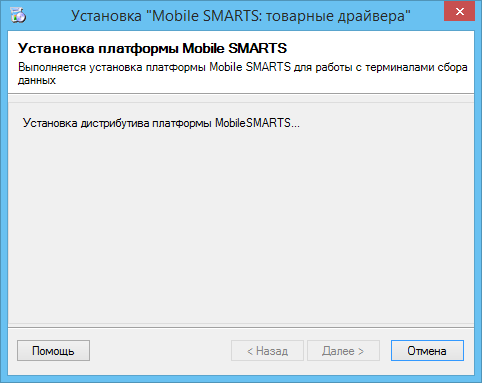The image size is (482, 383).
Task: Click the window title Установка Mobile SMARTS товарные драйвера
Action: tap(241, 16)
